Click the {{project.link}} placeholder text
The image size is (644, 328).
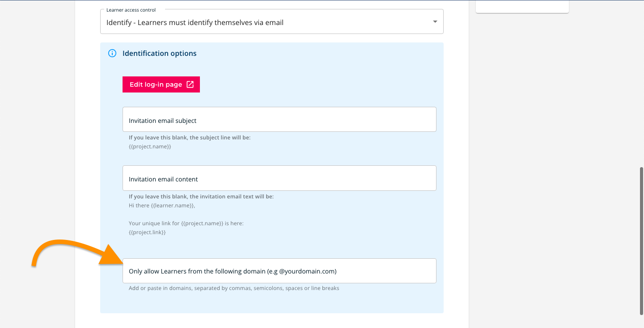click(x=147, y=232)
